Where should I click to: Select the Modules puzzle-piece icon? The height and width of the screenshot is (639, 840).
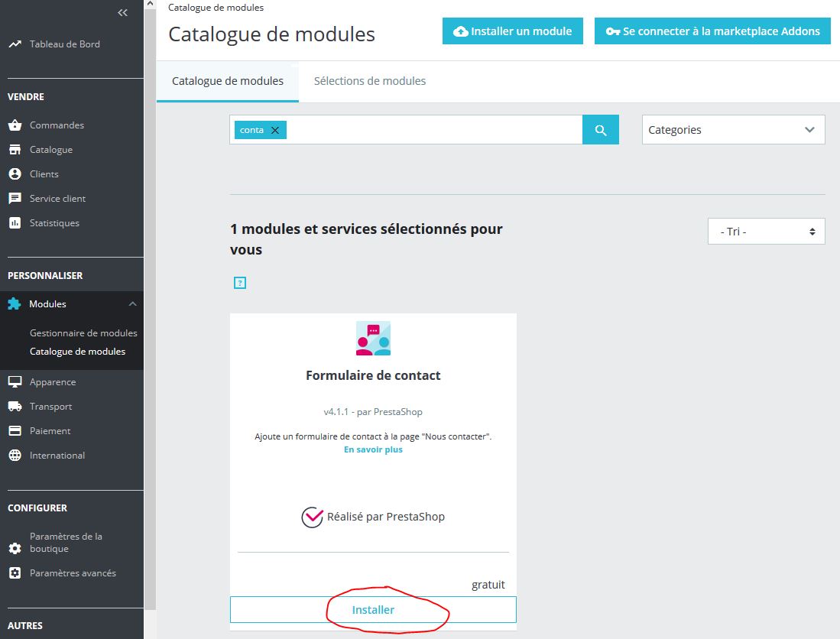(x=17, y=303)
